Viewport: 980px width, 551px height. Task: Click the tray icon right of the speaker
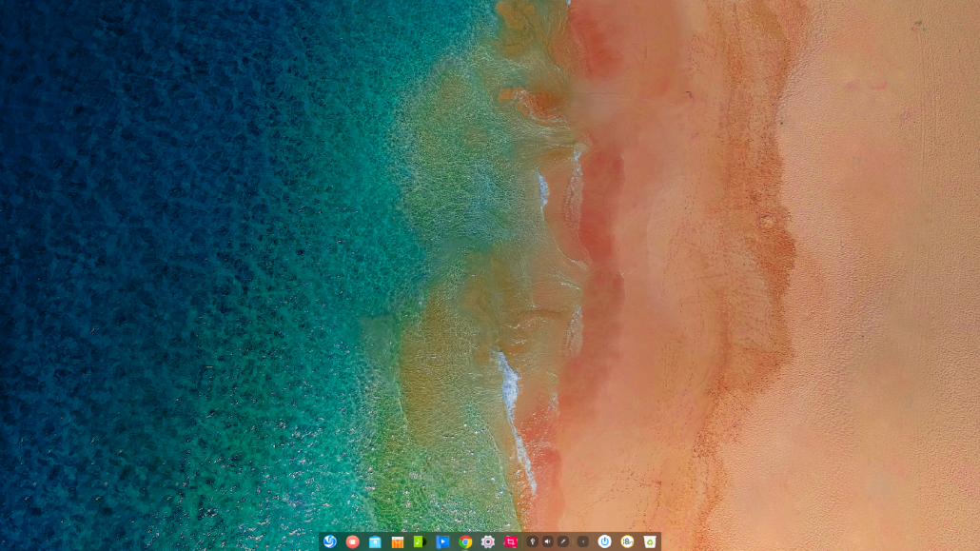click(563, 541)
